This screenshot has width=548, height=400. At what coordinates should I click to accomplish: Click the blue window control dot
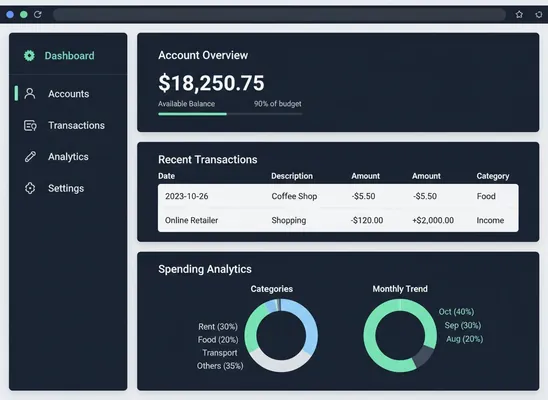pos(10,14)
